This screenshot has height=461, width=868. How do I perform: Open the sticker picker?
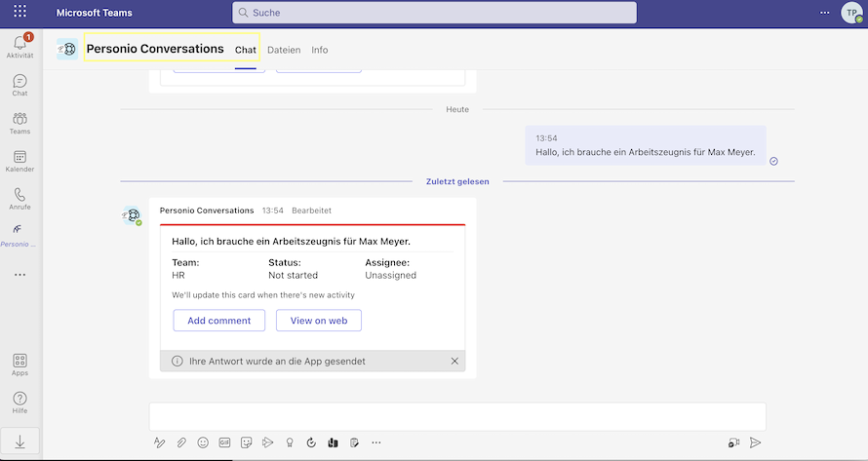tap(246, 442)
